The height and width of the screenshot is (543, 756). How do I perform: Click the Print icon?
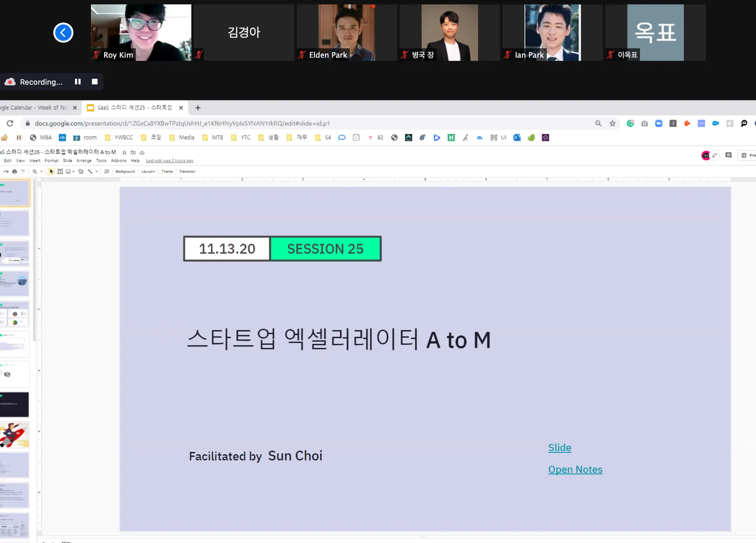14,171
